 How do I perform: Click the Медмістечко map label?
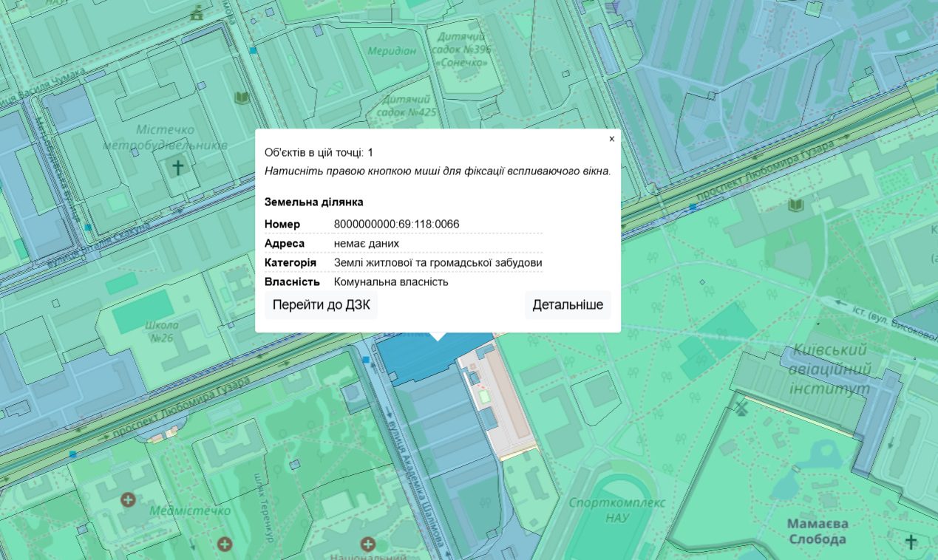point(190,511)
